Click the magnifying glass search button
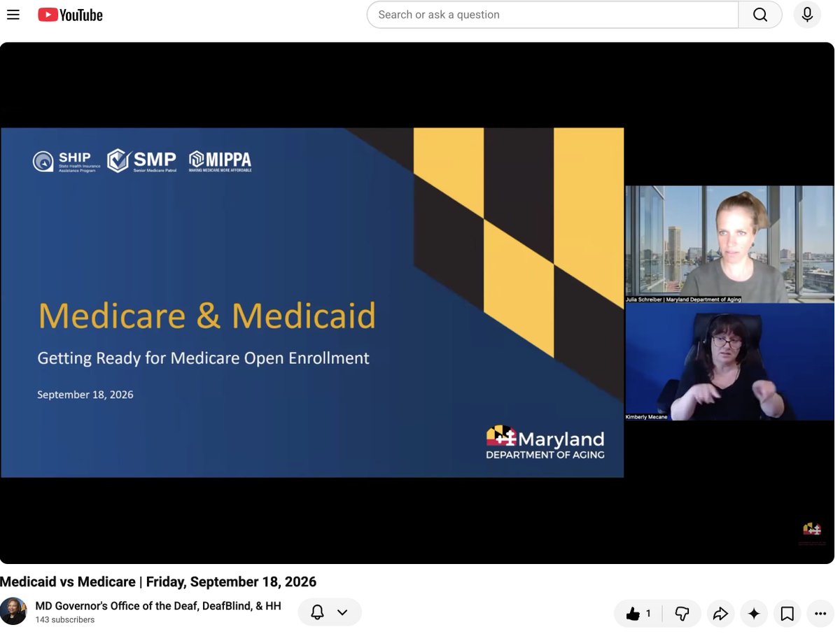The width and height of the screenshot is (840, 634). pyautogui.click(x=760, y=15)
